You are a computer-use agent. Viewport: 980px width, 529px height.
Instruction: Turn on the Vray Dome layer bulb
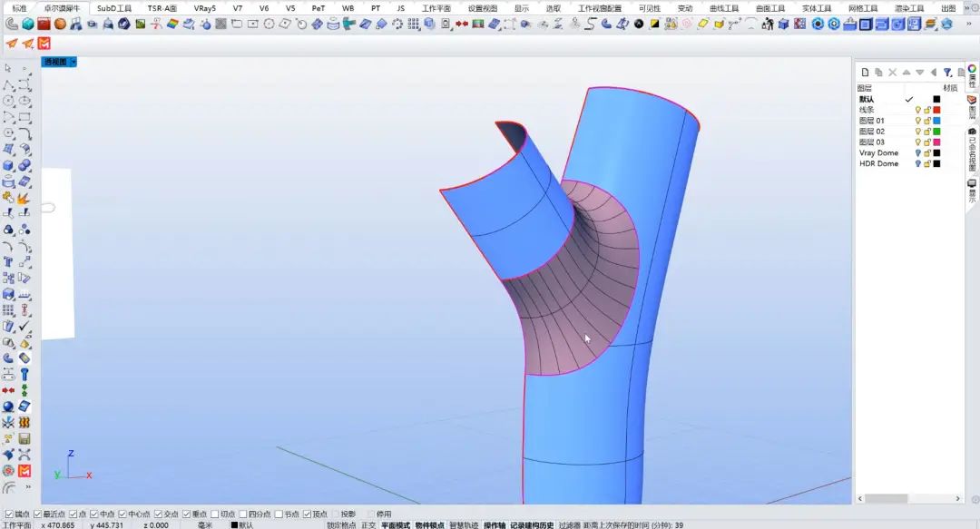pyautogui.click(x=917, y=153)
